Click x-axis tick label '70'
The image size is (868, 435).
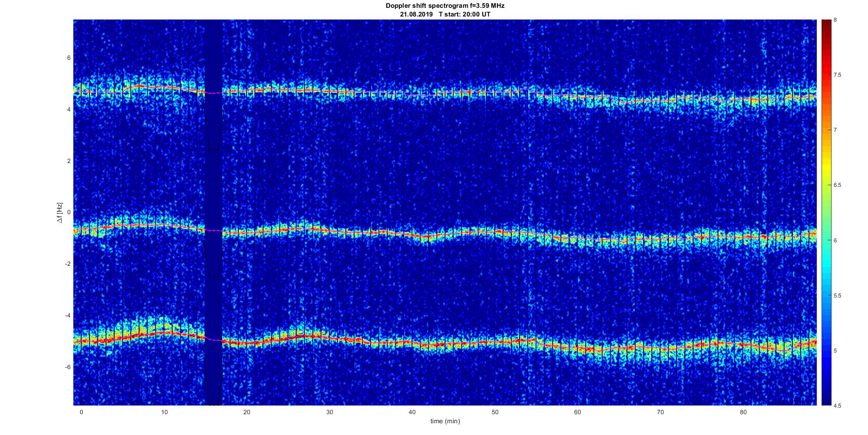click(x=661, y=412)
